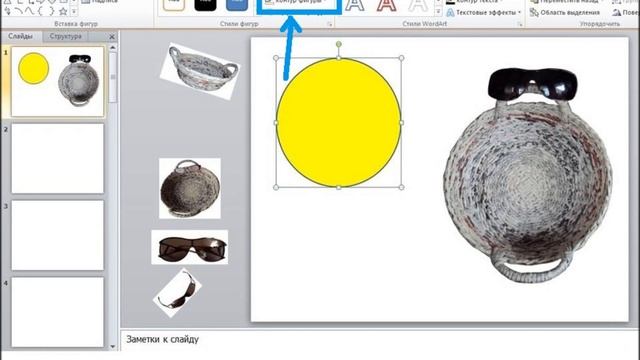This screenshot has height=360, width=640.
Task: Apply blue outline WordArt style
Action: (x=354, y=5)
